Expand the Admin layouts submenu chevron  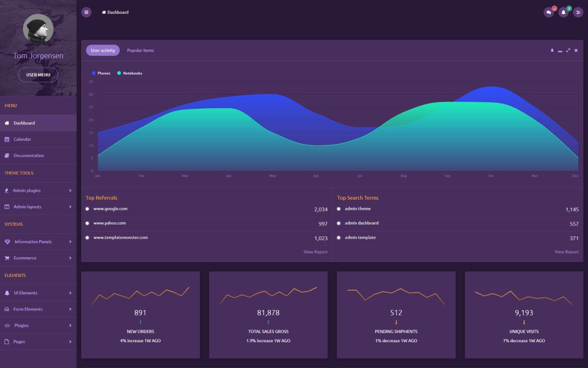(x=70, y=207)
